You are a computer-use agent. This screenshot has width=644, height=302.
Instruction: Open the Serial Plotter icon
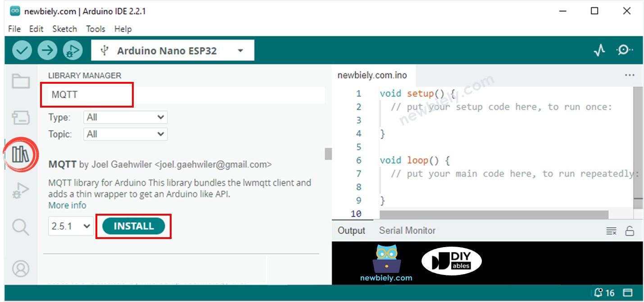[599, 51]
